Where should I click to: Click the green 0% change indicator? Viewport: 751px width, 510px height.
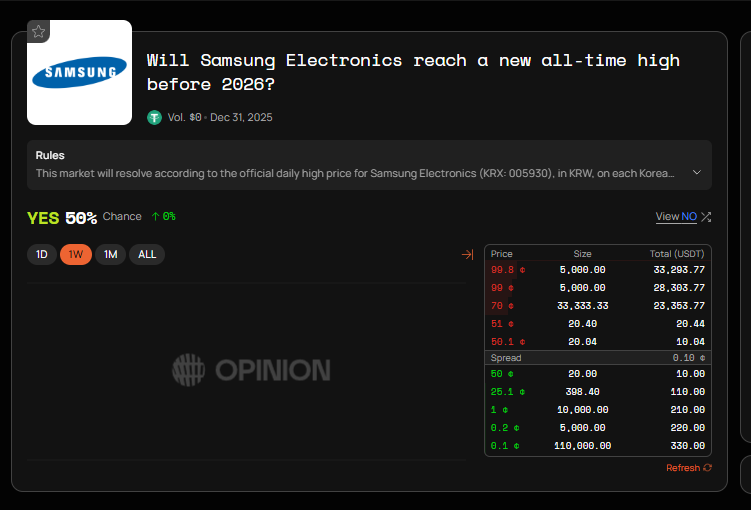164,216
